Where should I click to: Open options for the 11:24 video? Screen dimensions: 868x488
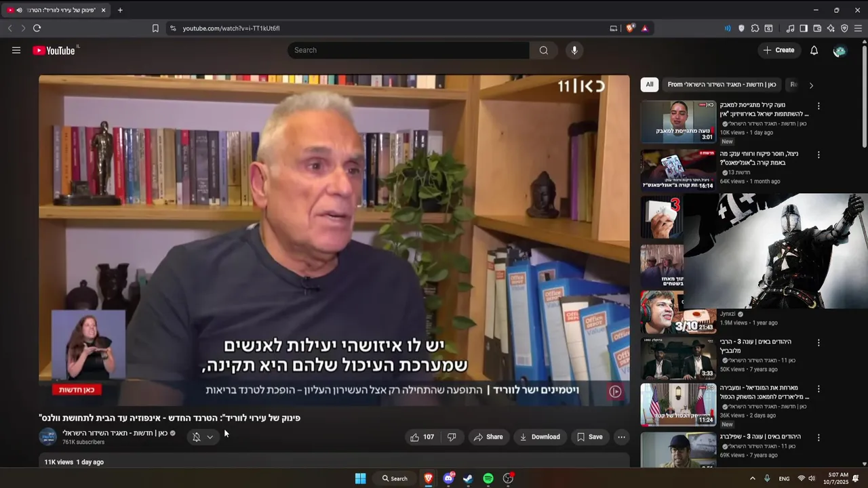click(818, 390)
